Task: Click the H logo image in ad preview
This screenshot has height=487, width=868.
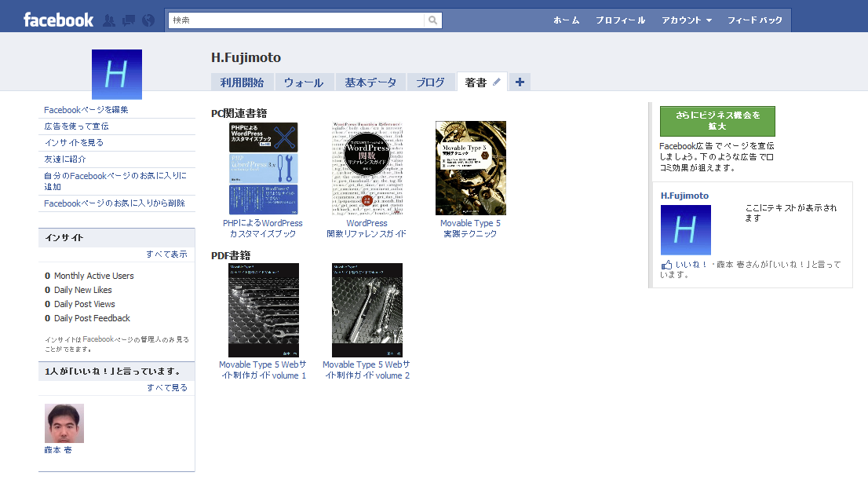Action: point(685,230)
